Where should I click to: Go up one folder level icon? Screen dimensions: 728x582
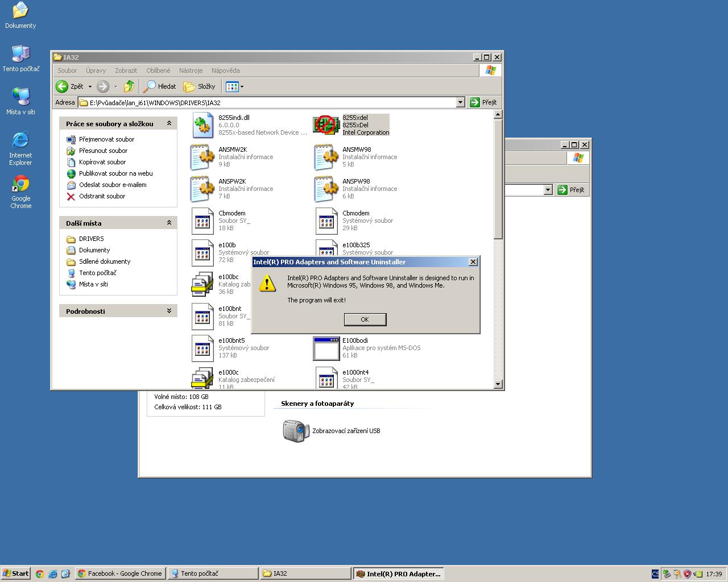pyautogui.click(x=129, y=86)
